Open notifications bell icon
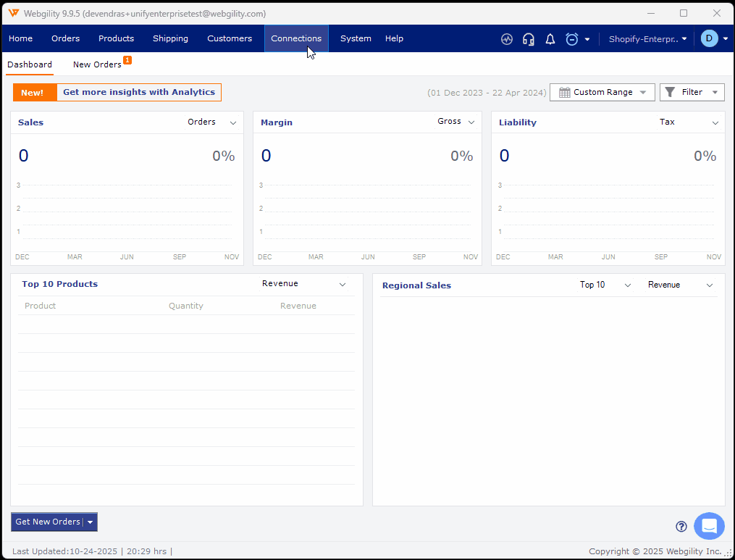 [550, 39]
